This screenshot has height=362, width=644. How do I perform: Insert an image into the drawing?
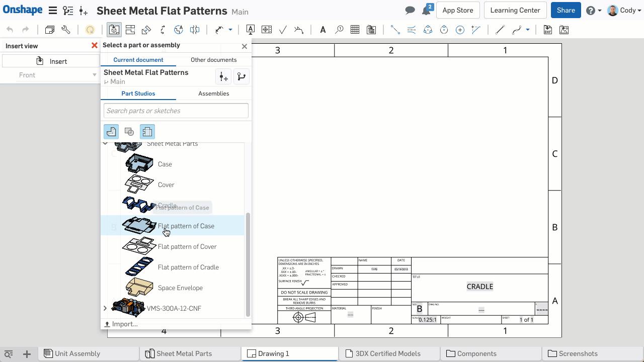(563, 30)
